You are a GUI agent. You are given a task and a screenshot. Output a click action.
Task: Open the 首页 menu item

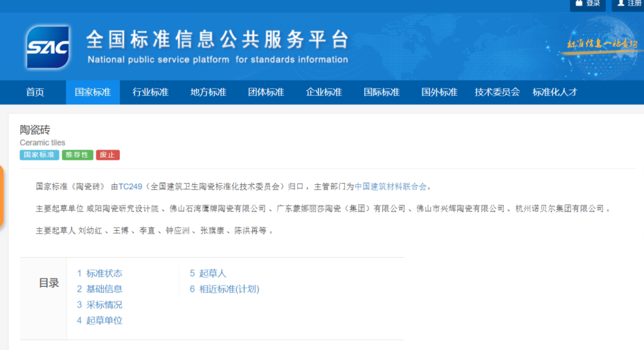[x=34, y=92]
